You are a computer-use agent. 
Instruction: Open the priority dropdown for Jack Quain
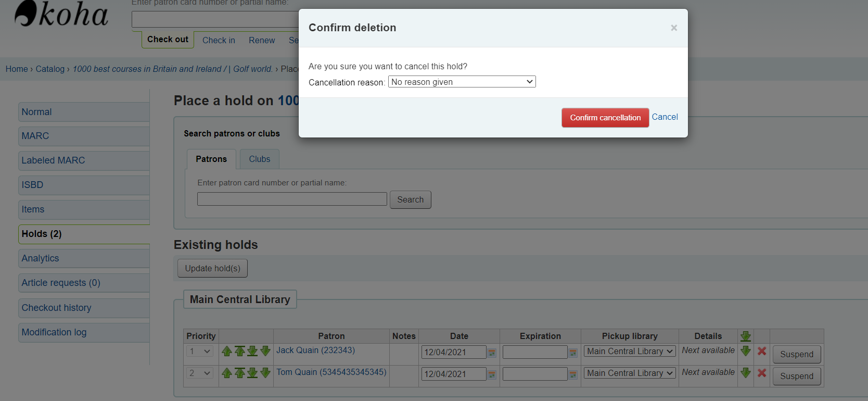[x=200, y=351]
